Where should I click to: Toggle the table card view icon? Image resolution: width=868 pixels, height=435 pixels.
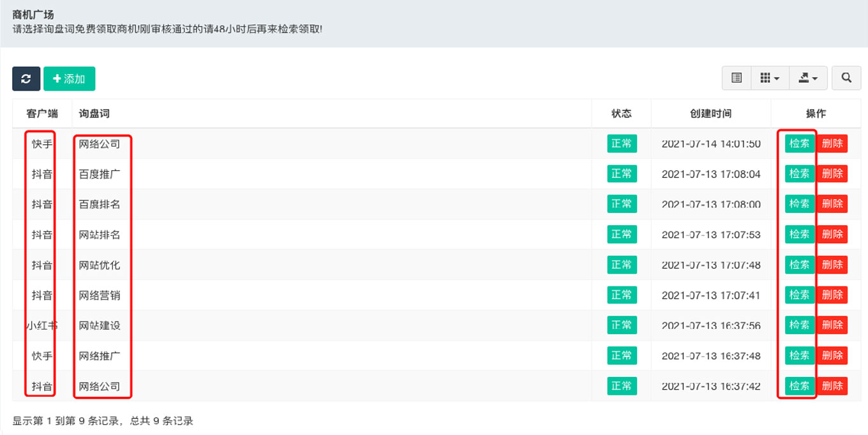click(x=737, y=78)
